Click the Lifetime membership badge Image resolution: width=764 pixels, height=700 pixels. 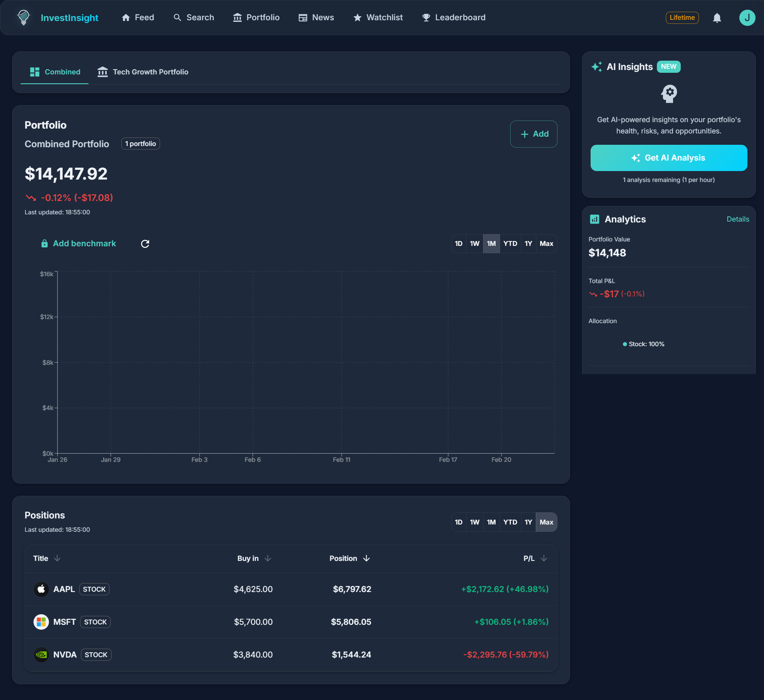click(682, 18)
